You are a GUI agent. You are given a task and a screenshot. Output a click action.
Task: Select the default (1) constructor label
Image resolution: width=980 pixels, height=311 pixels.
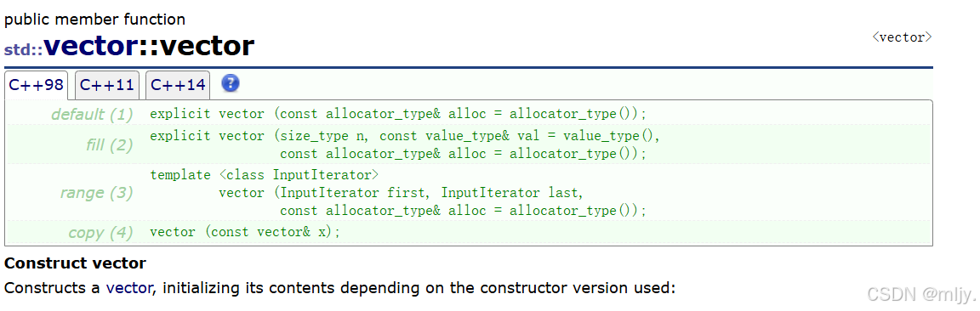click(x=92, y=114)
